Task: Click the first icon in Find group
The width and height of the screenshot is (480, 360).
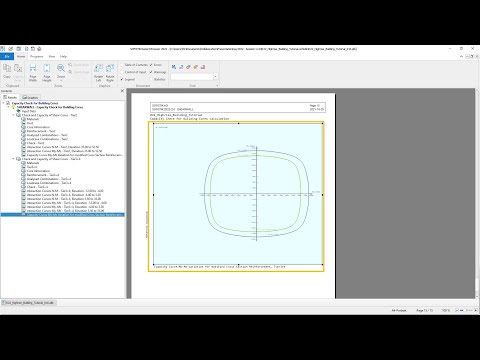Action: click(174, 67)
